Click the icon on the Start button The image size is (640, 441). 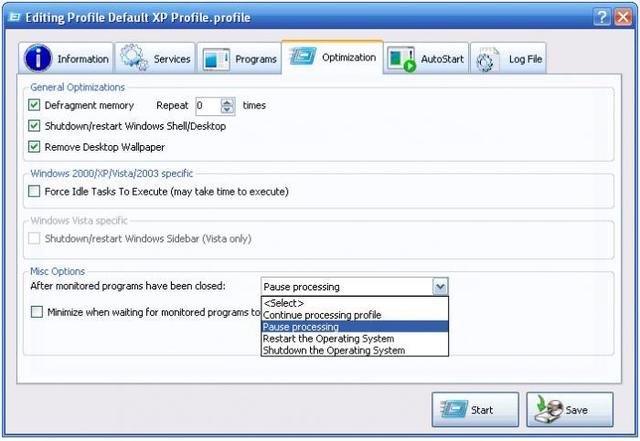point(454,409)
